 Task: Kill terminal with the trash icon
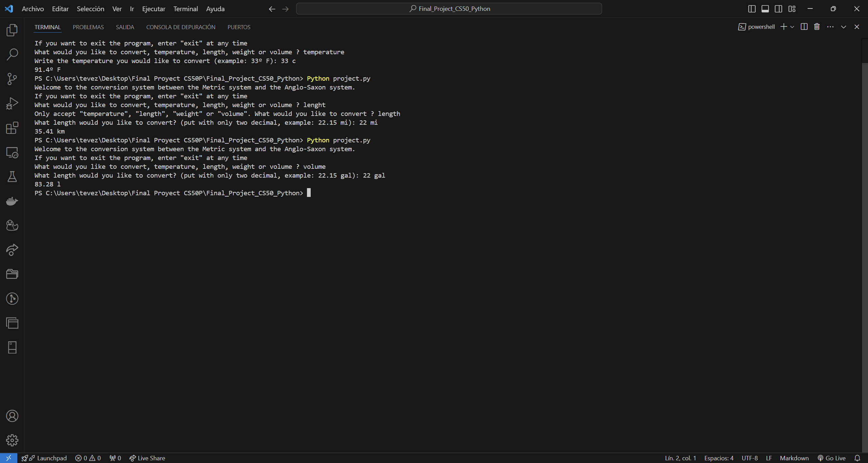[817, 27]
